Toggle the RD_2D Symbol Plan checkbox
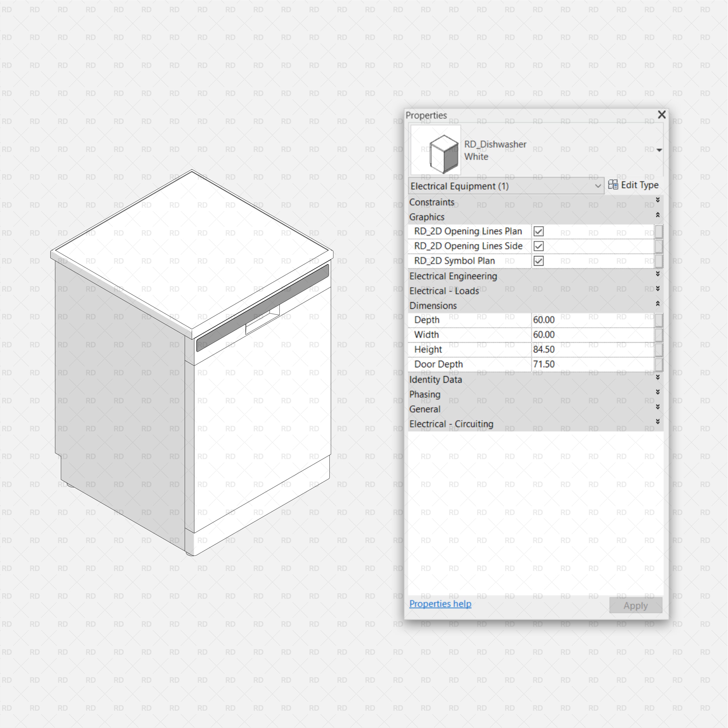Screen dimensions: 728x728 (539, 261)
